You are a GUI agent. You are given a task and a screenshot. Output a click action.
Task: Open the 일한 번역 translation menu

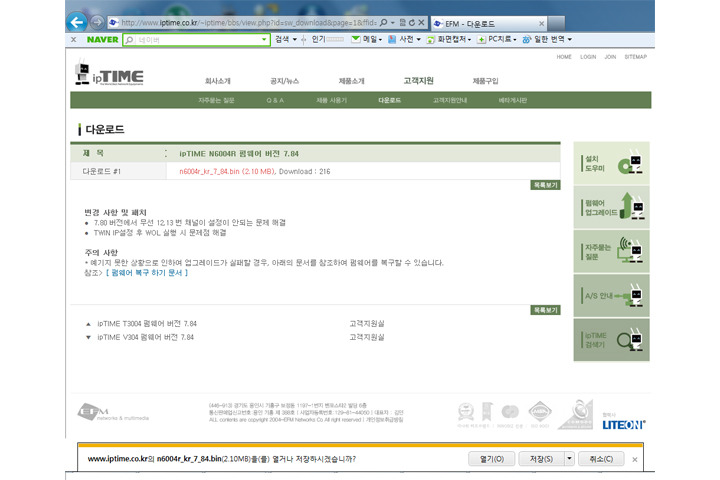[547, 40]
